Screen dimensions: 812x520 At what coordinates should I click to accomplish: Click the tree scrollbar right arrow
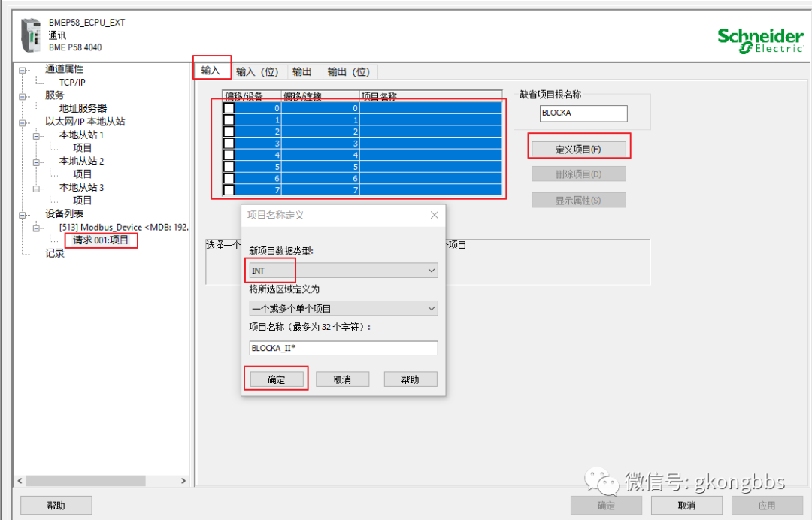point(183,481)
